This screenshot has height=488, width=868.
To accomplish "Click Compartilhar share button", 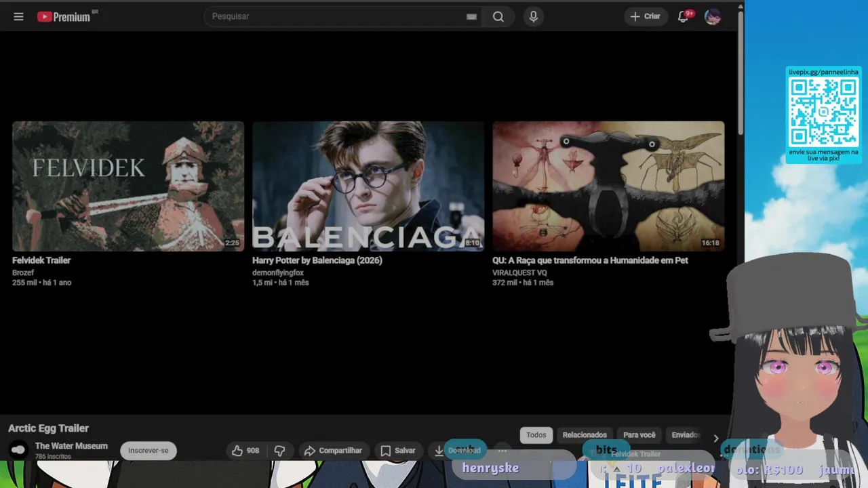I will (333, 451).
